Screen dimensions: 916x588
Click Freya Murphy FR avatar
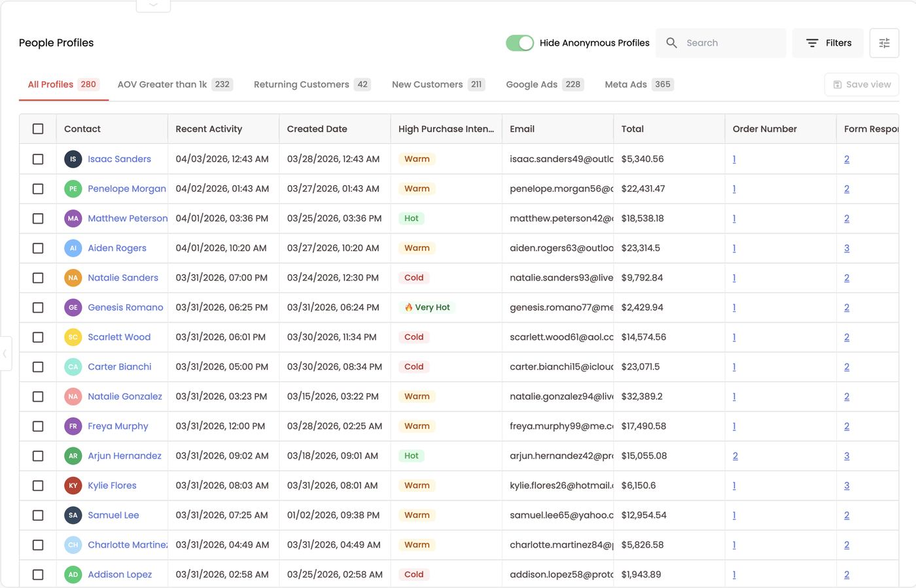point(73,426)
